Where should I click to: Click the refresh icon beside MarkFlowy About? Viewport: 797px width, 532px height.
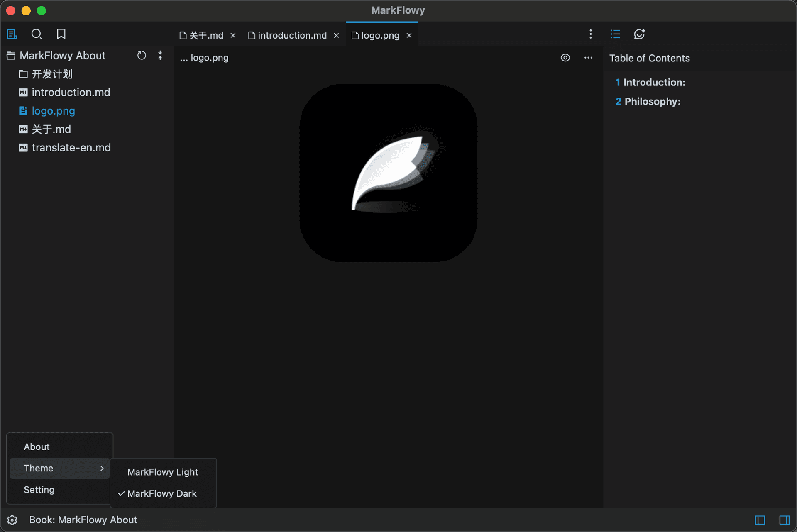[x=142, y=55]
